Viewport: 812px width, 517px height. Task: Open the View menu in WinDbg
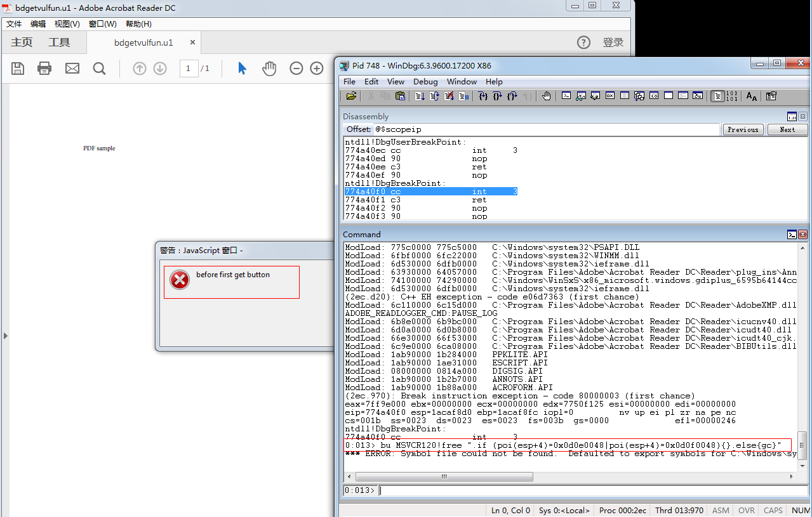tap(396, 82)
